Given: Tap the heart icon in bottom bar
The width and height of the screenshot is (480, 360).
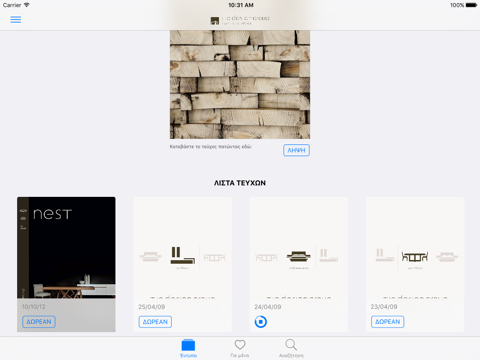Looking at the screenshot, I should pyautogui.click(x=240, y=345).
